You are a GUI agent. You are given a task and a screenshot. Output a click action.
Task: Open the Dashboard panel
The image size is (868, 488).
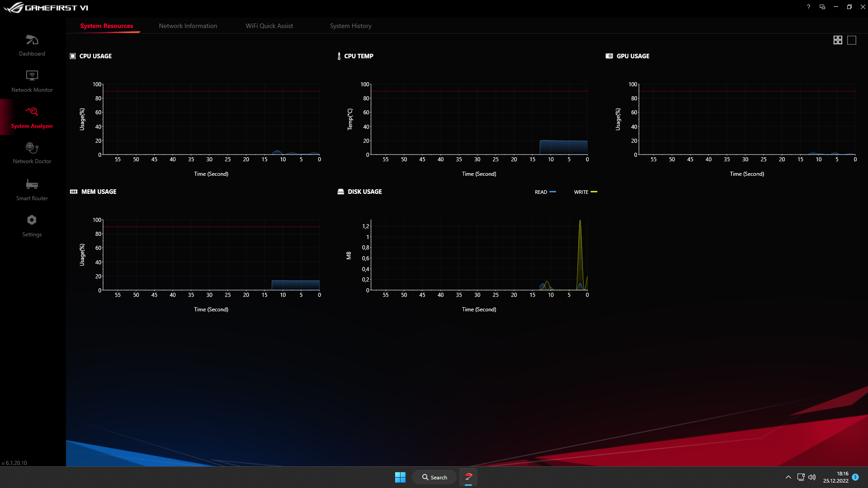coord(32,45)
